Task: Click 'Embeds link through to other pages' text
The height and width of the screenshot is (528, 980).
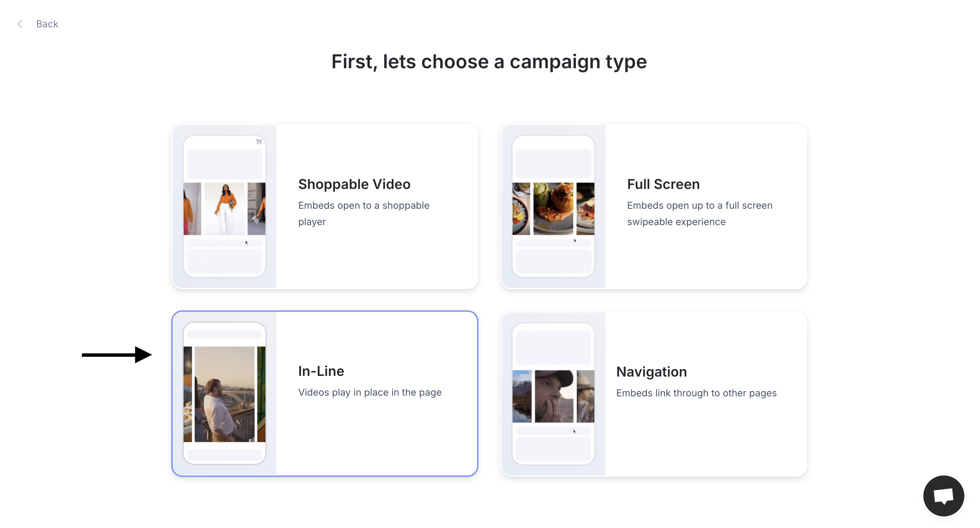Action: [x=696, y=393]
